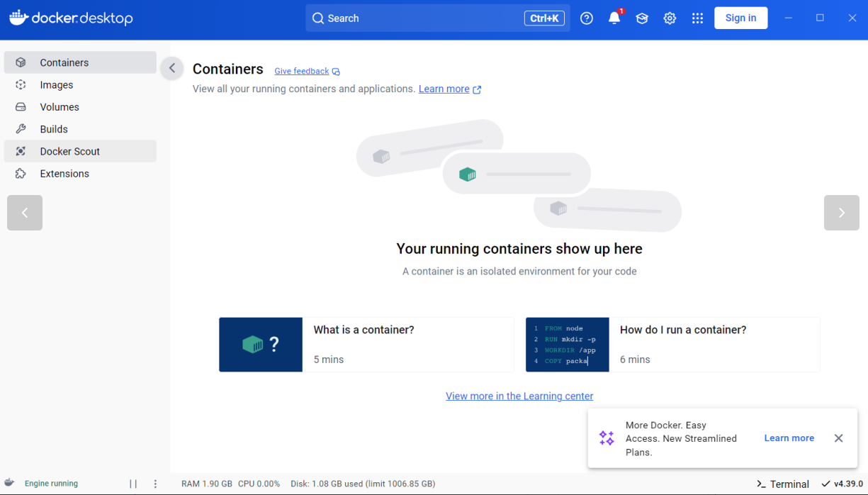Open the apps grid icon in the header
The height and width of the screenshot is (495, 868).
[x=697, y=18]
